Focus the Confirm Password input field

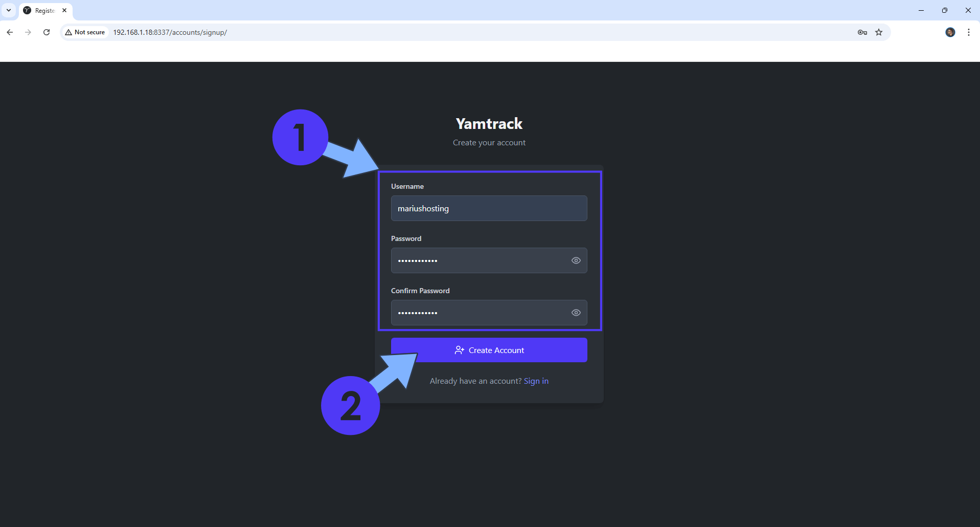tap(489, 313)
